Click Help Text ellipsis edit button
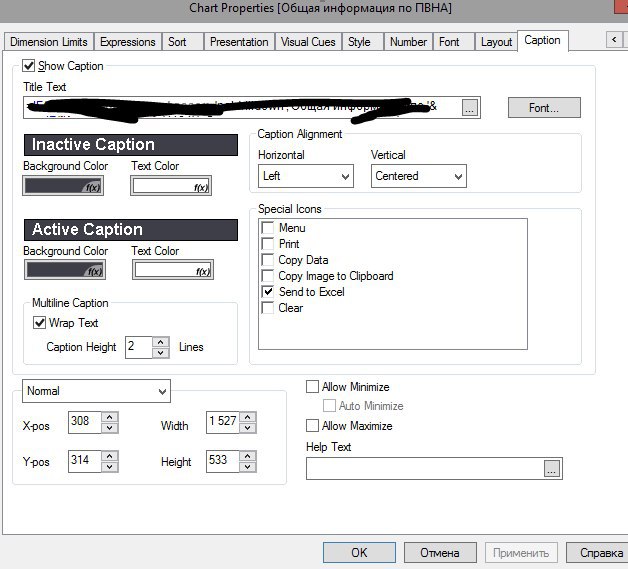 [552, 468]
